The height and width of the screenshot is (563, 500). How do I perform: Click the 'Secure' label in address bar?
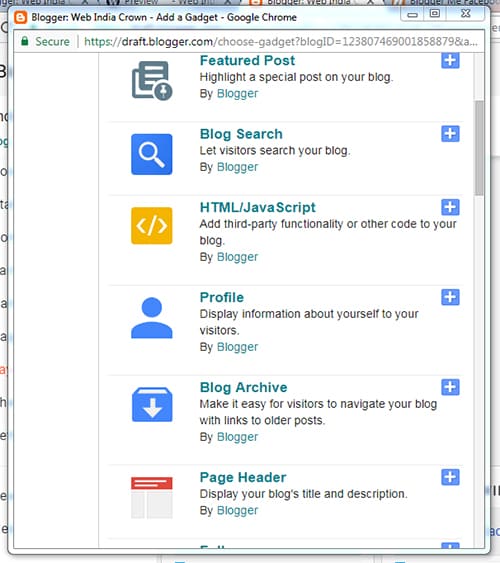[52, 42]
